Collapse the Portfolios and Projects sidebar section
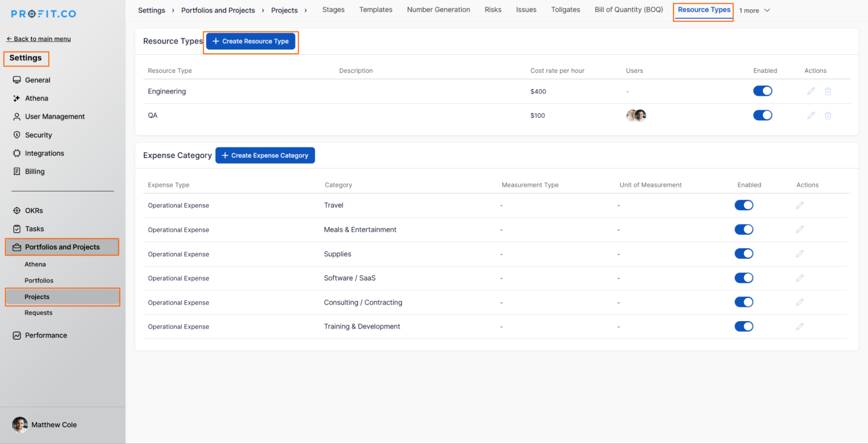868x444 pixels. (62, 247)
